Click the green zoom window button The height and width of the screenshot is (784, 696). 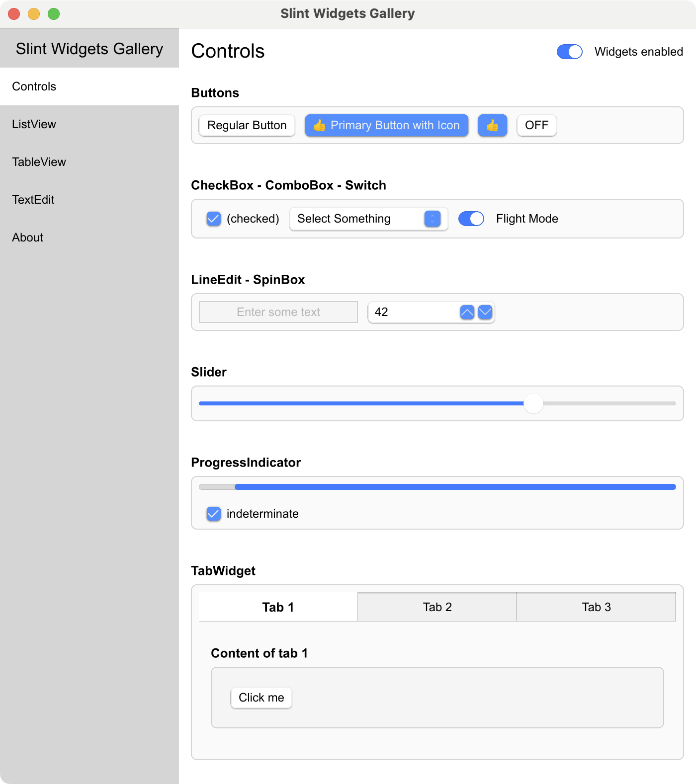pyautogui.click(x=54, y=14)
